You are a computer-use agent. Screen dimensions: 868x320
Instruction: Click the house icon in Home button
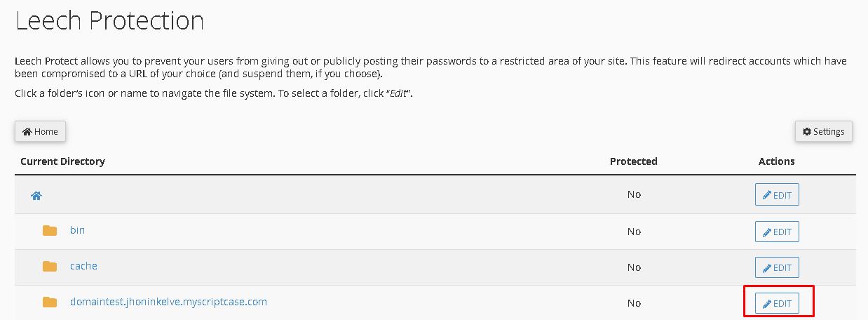(27, 131)
